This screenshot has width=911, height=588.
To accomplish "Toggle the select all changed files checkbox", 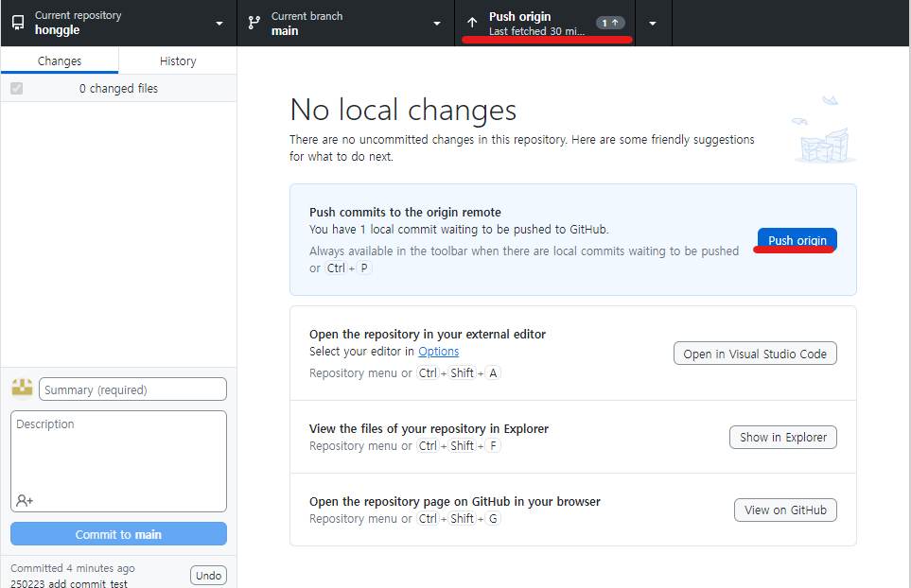I will pyautogui.click(x=16, y=88).
